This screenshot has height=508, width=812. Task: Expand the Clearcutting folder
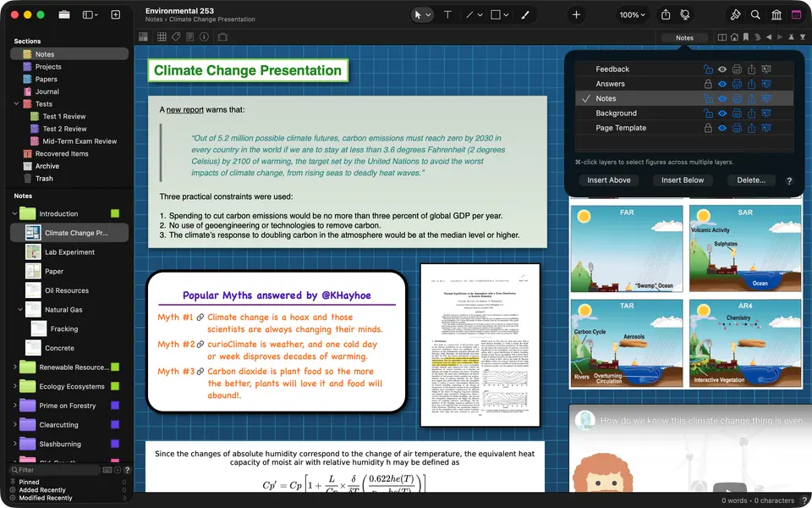tap(14, 424)
